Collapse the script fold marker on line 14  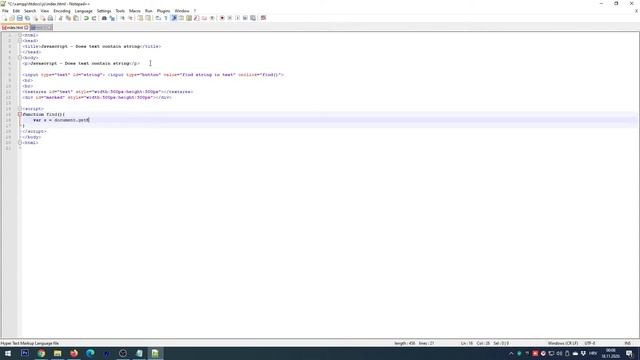(20, 109)
